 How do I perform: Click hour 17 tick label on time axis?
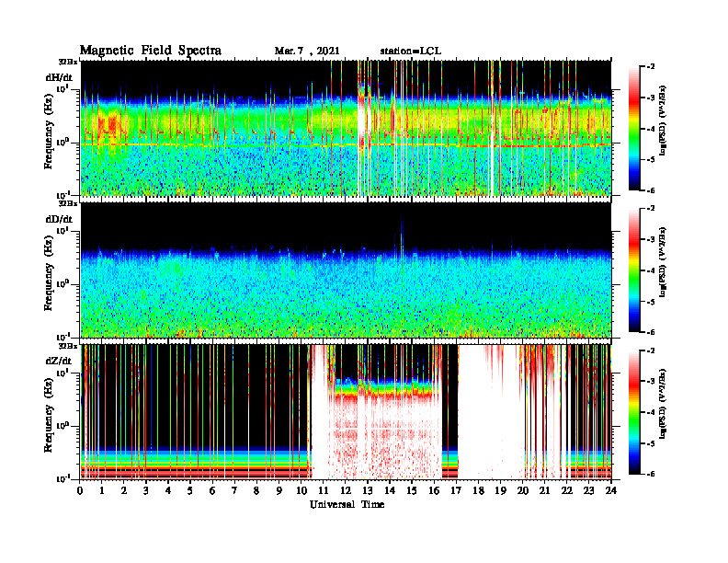tap(456, 490)
